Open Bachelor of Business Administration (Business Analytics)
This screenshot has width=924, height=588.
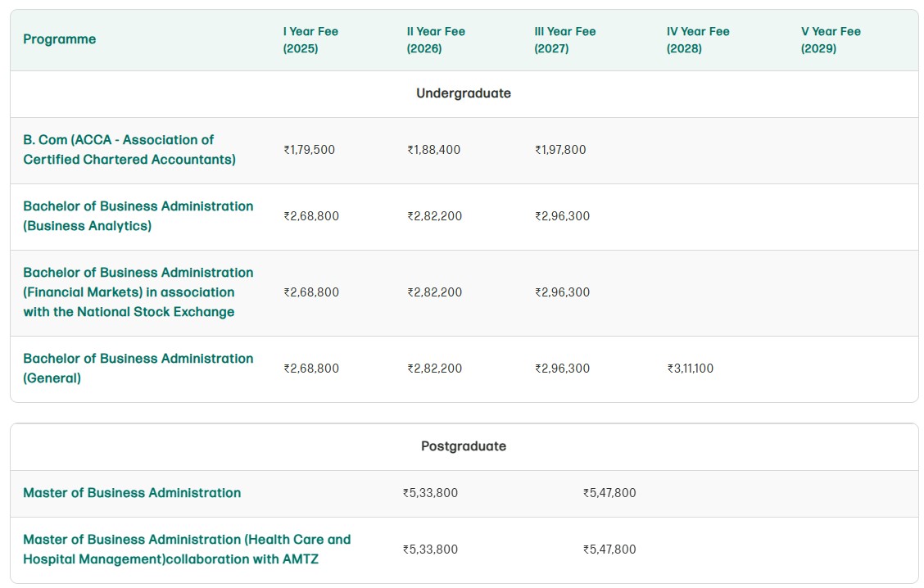point(138,215)
